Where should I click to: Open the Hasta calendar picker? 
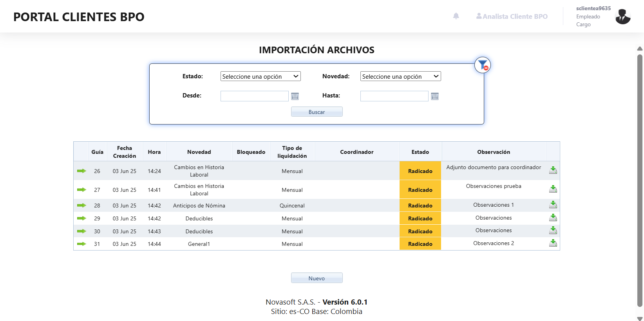(435, 96)
